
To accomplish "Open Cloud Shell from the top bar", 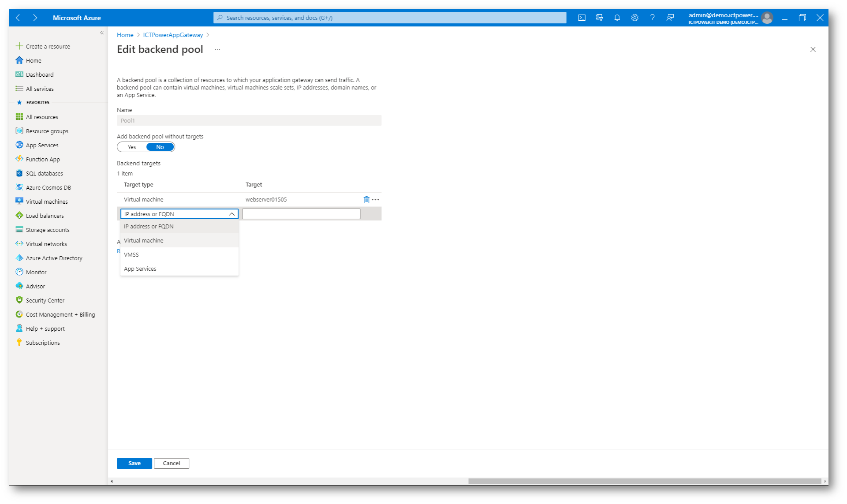I will [x=582, y=18].
